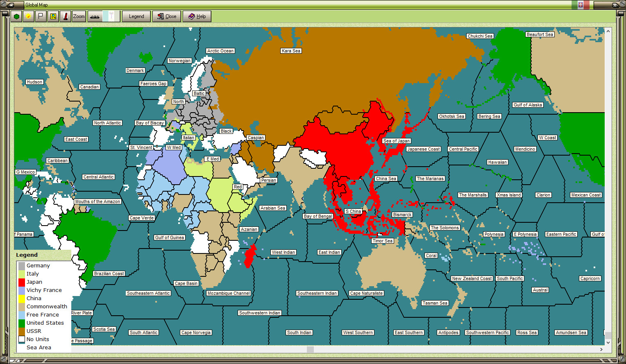This screenshot has height=364, width=626.
Task: Click the Timor Sea label
Action: coord(383,241)
